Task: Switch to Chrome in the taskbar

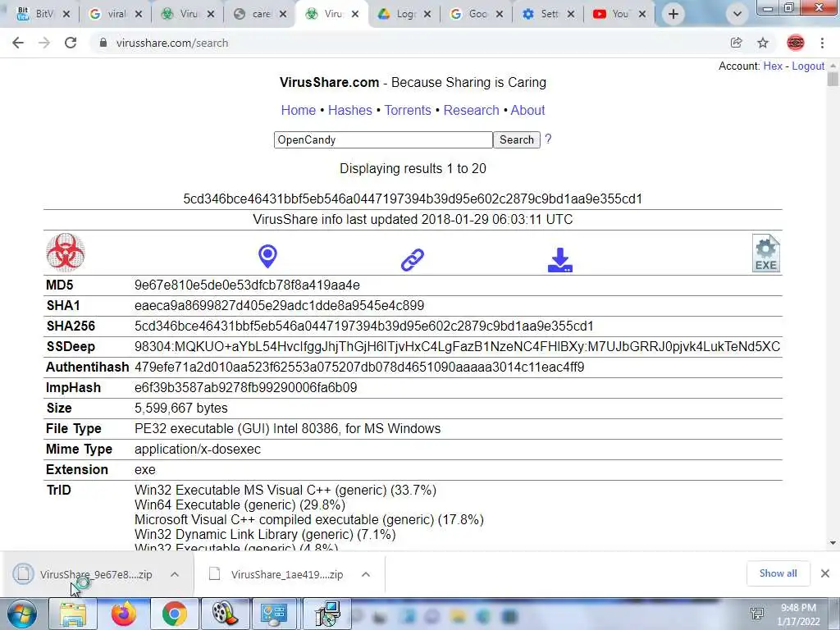Action: (x=175, y=614)
